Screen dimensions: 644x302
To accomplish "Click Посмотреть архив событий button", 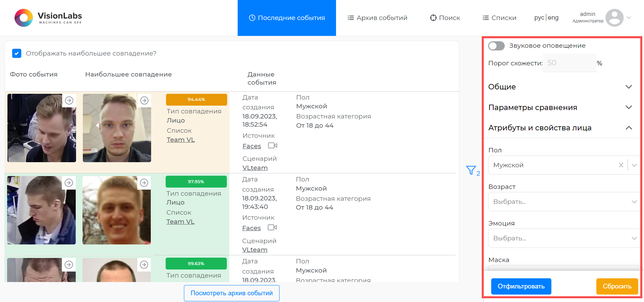I will click(232, 293).
